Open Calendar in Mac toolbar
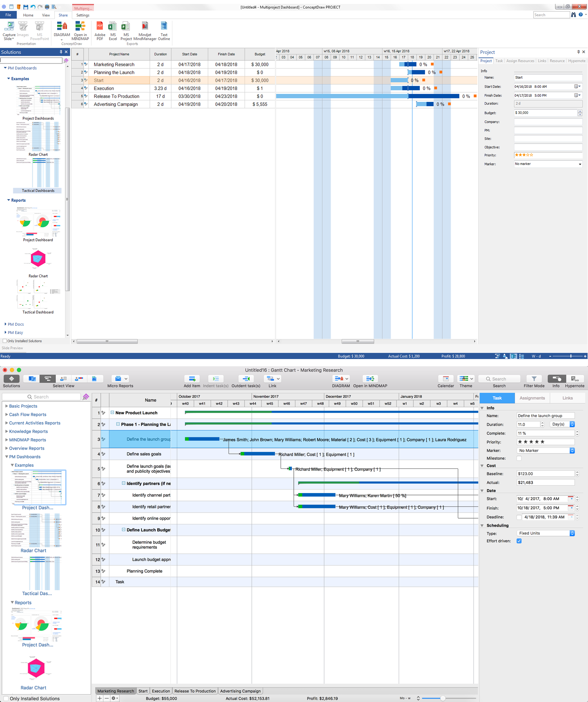The height and width of the screenshot is (702, 588). (446, 379)
